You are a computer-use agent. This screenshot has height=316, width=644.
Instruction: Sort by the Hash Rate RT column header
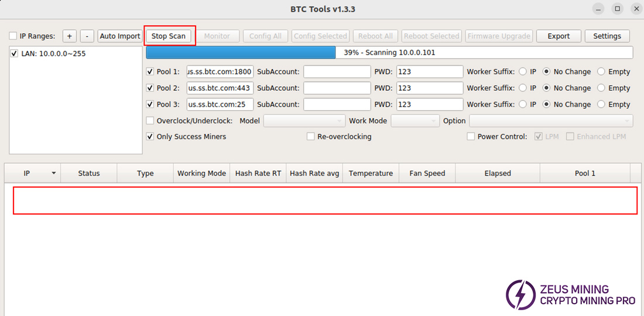[258, 174]
